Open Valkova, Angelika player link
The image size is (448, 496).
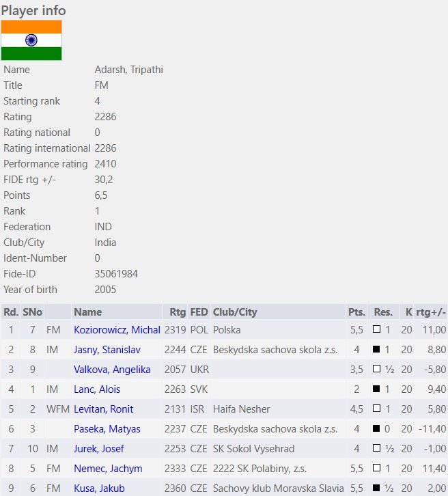tap(112, 370)
